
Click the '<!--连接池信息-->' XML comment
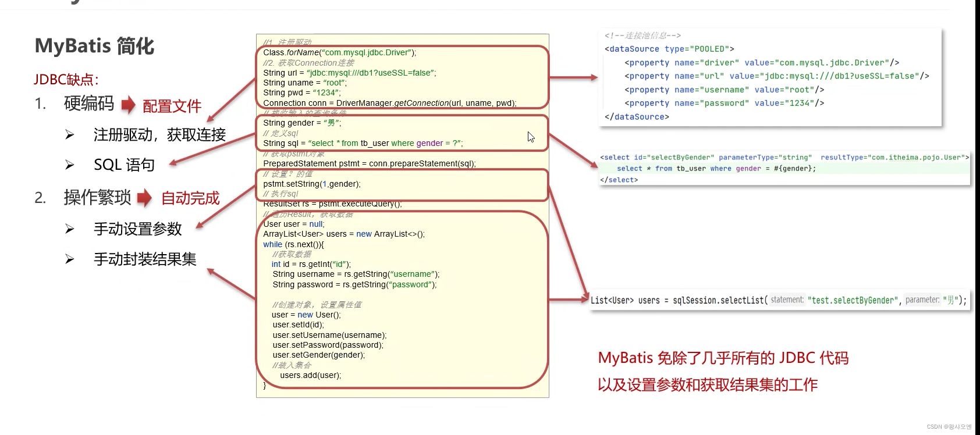coord(642,35)
